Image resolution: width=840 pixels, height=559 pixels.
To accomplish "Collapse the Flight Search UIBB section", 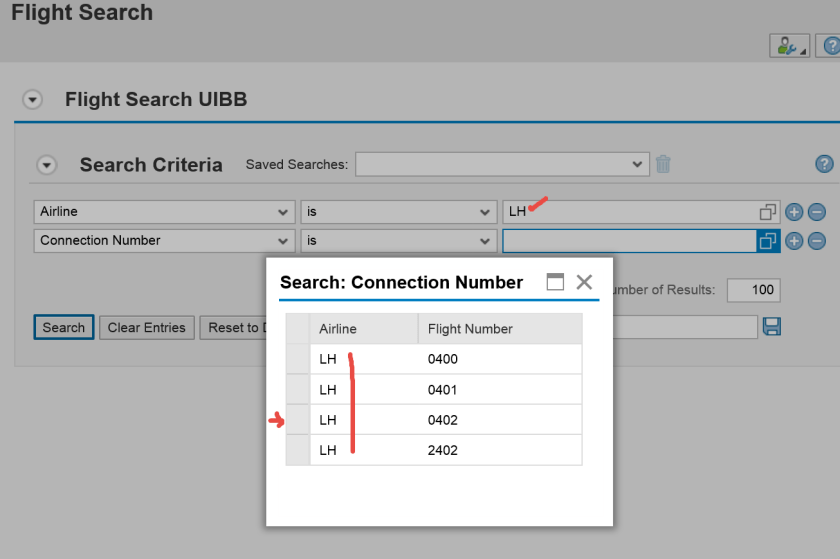I will pos(33,100).
